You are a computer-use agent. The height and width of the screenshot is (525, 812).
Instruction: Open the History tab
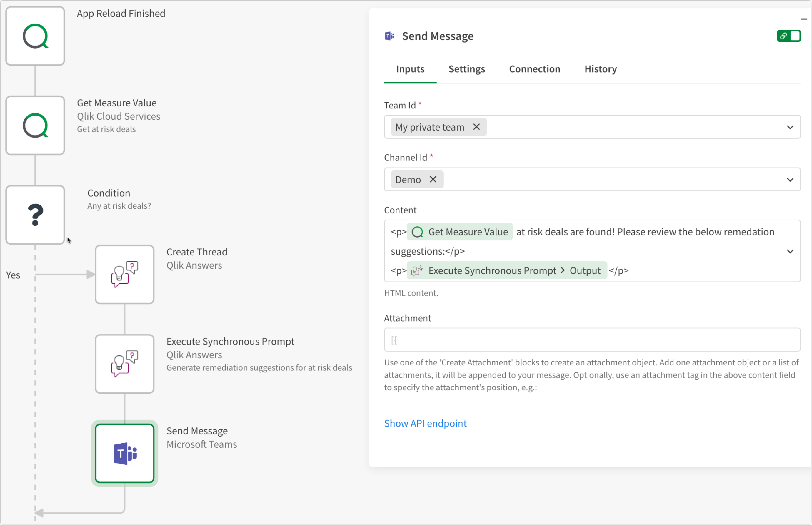point(600,69)
